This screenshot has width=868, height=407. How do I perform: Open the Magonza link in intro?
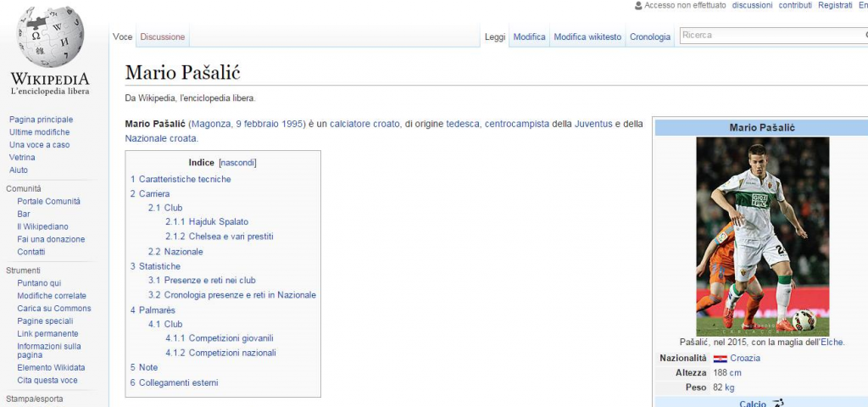[211, 124]
